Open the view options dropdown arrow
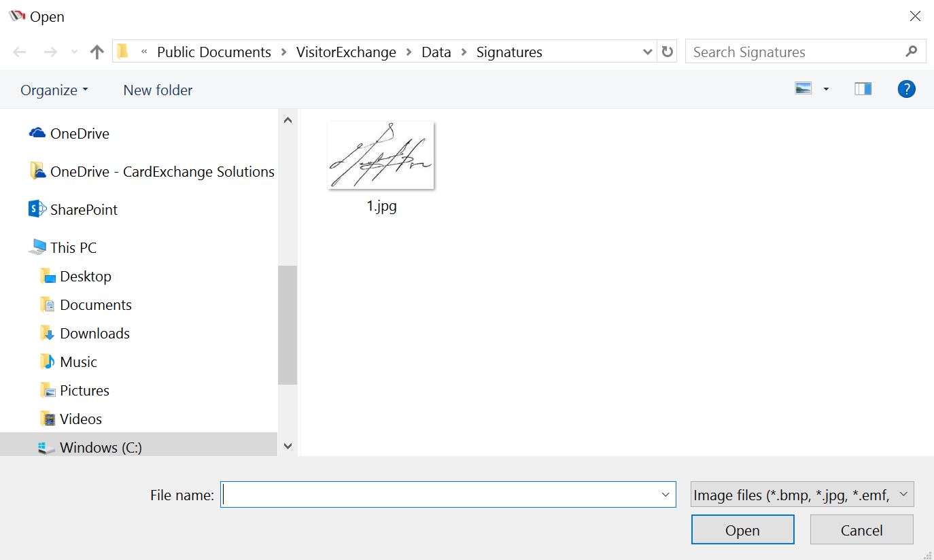The width and height of the screenshot is (934, 560). pos(826,89)
